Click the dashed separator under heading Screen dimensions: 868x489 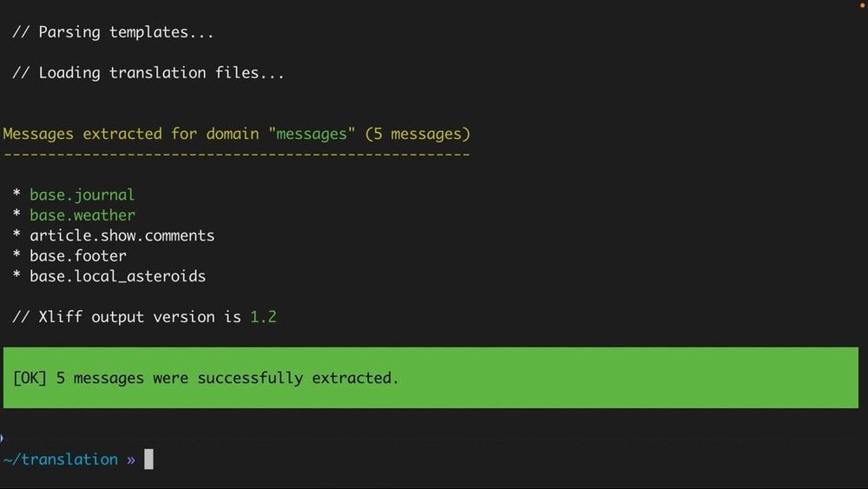[x=236, y=155]
